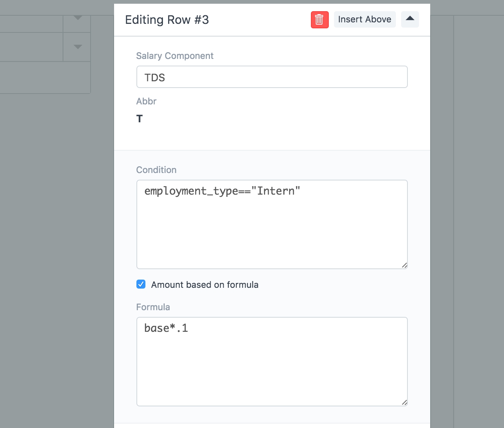Click the 'Amount based on formula' label text
The width and height of the screenshot is (504, 428).
tap(205, 285)
